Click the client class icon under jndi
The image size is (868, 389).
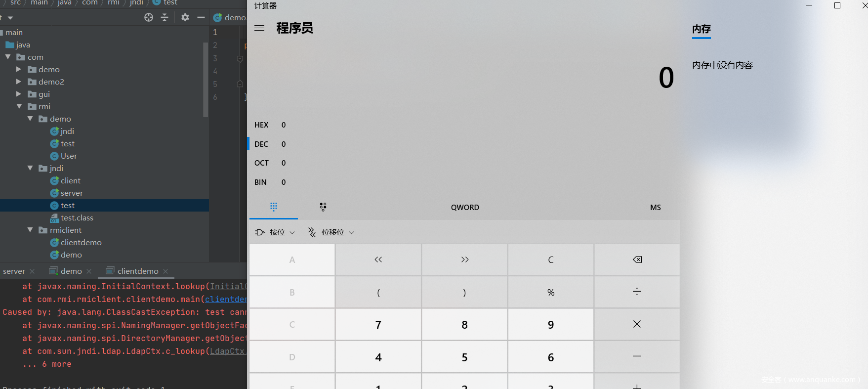click(55, 181)
